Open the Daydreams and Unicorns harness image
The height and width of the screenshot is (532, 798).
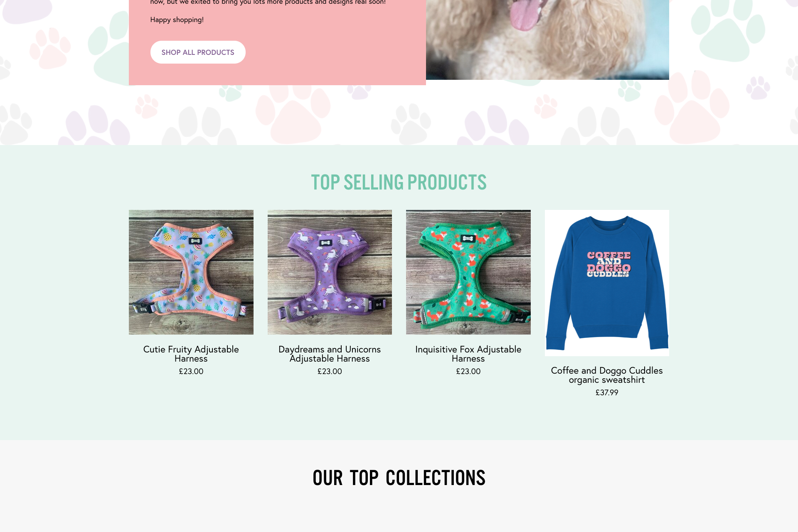pos(330,272)
